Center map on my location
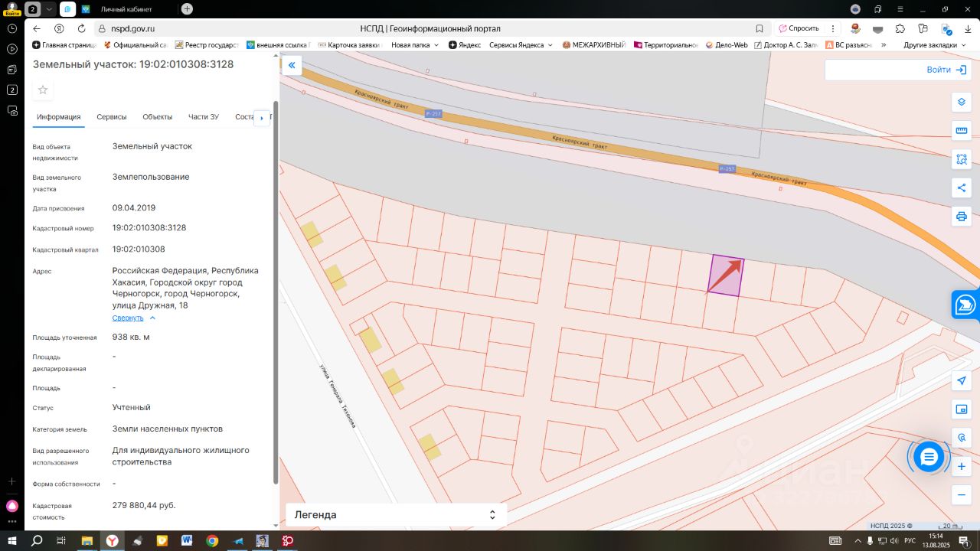This screenshot has height=551, width=980. click(962, 381)
